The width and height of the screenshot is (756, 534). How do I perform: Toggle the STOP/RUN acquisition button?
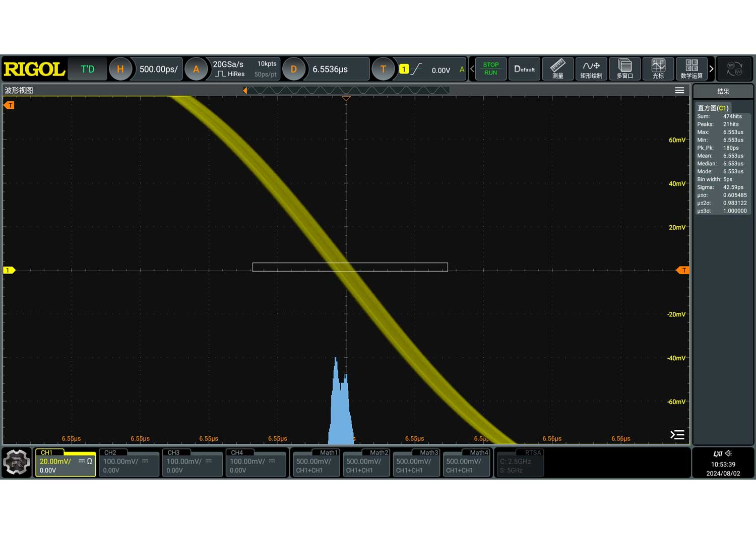(x=490, y=69)
